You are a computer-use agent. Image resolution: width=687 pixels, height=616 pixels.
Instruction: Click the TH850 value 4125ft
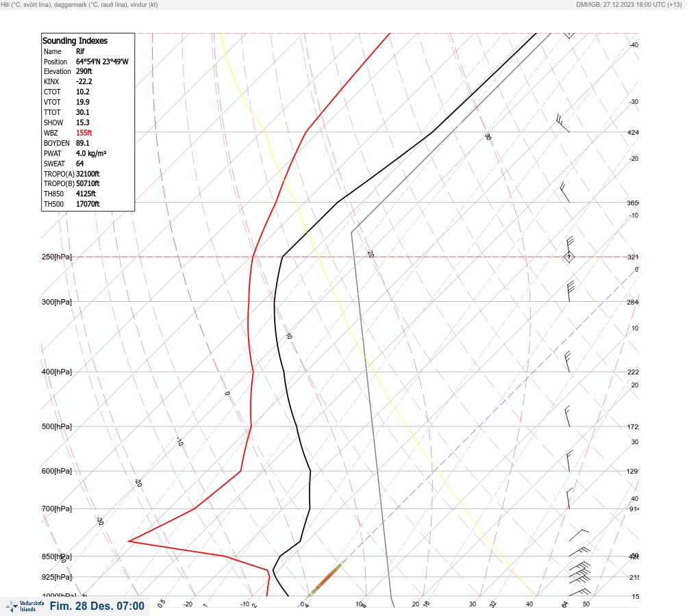click(86, 194)
